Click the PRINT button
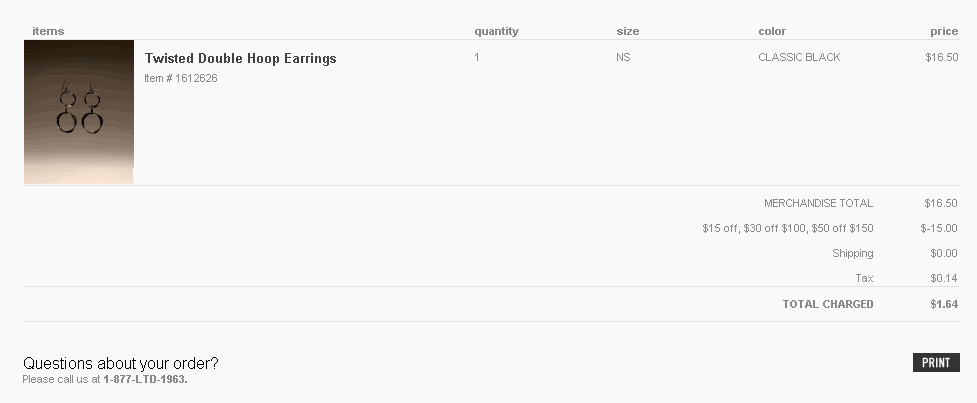977x403 pixels. pos(936,363)
